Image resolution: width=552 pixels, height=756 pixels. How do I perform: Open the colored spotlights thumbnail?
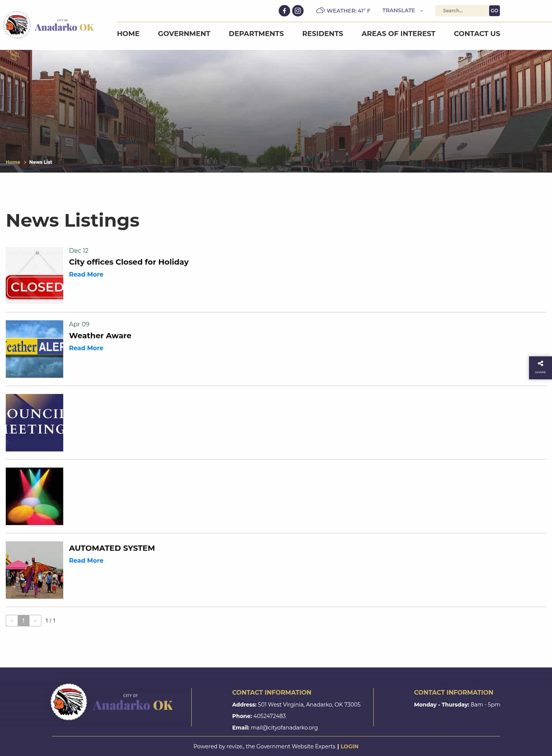click(x=34, y=496)
